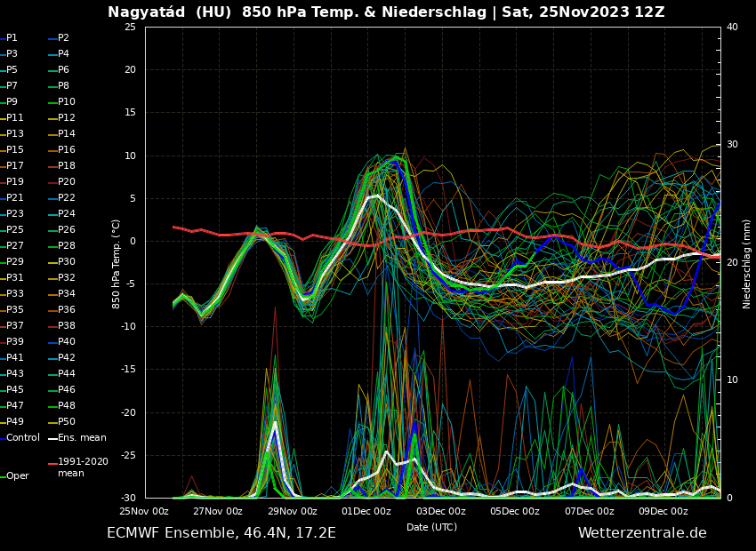Click the blue line swatch beside Control
Screen dimensions: 756x551
3,438
